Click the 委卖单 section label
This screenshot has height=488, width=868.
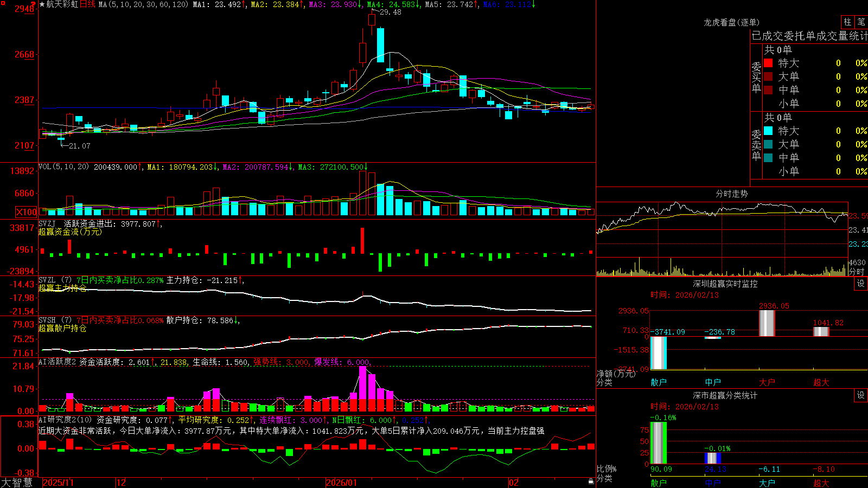click(756, 145)
